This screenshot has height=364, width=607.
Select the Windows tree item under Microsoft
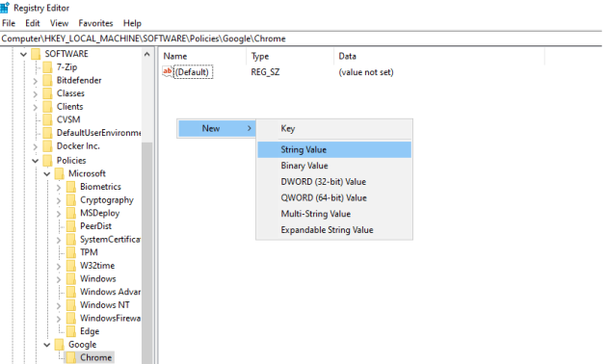tap(98, 279)
